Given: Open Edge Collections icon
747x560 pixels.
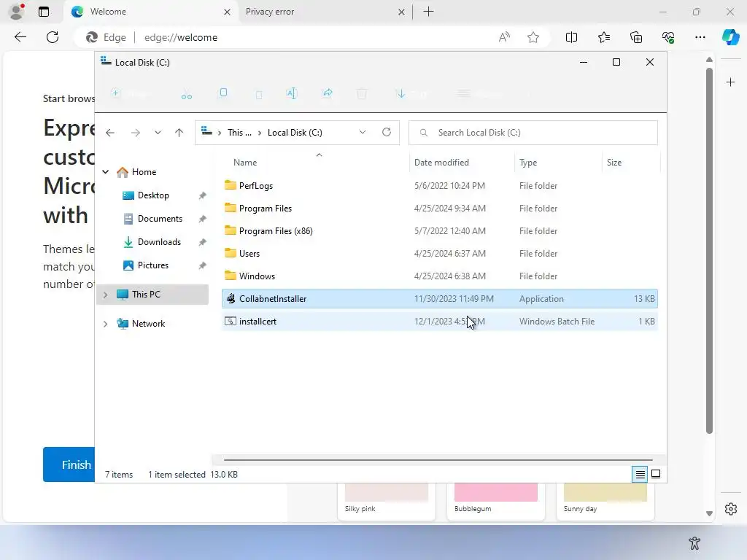Looking at the screenshot, I should pos(636,37).
